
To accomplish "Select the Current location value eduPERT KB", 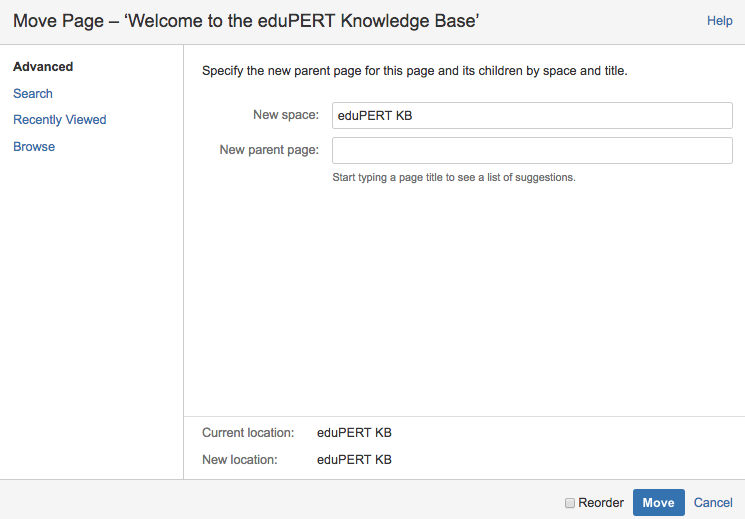I will coord(354,432).
